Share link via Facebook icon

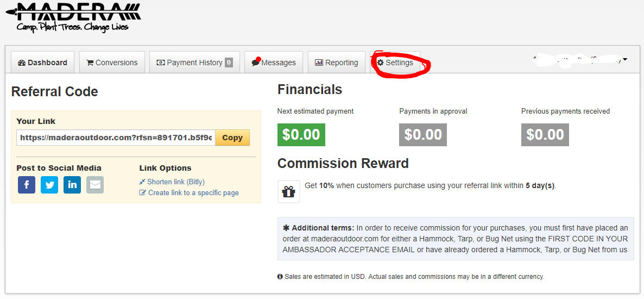point(27,185)
